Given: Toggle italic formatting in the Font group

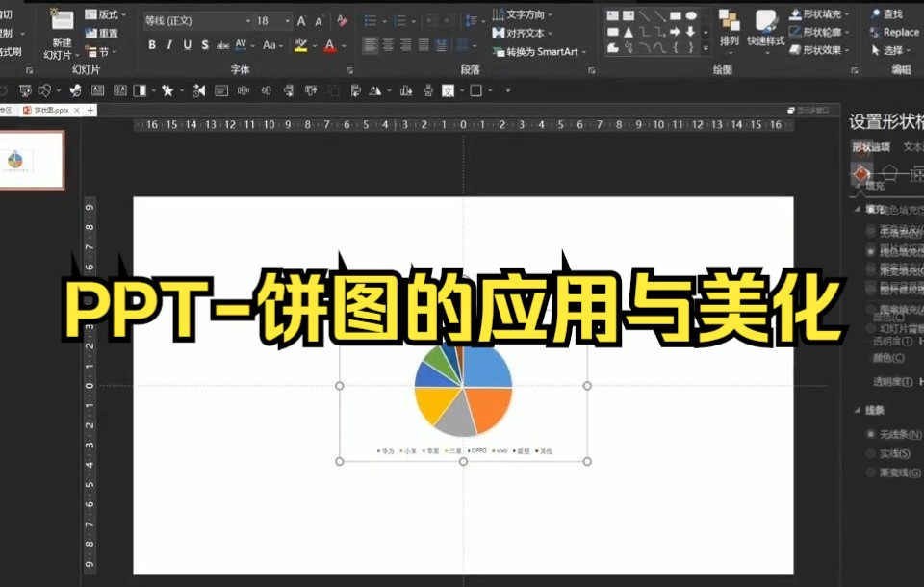Looking at the screenshot, I should 170,44.
